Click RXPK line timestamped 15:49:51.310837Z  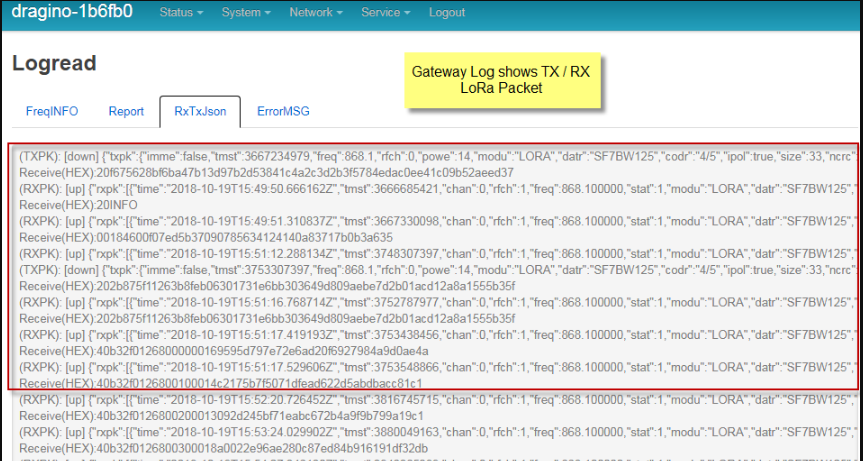coord(438,222)
